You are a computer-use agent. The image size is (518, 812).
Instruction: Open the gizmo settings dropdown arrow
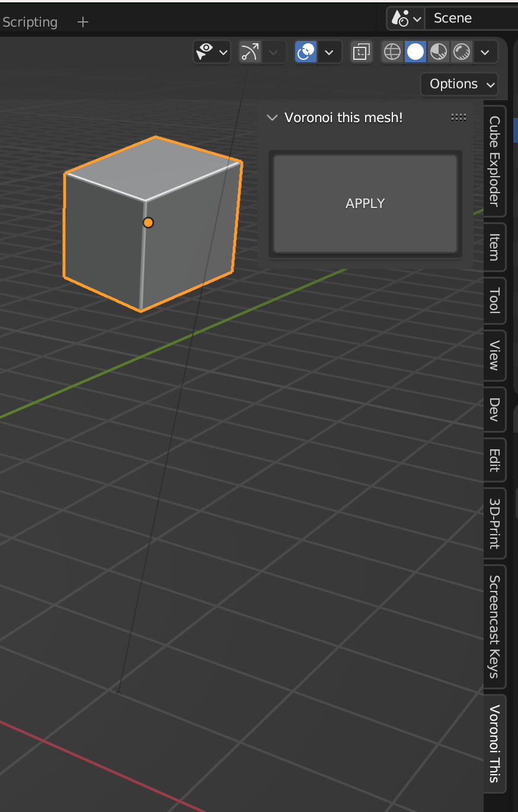(273, 52)
